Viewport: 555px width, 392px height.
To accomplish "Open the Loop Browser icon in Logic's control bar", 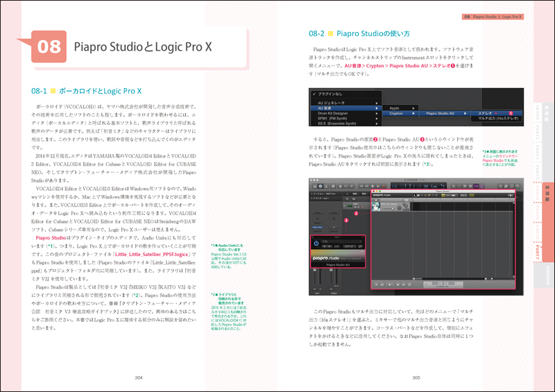I will click(x=512, y=186).
